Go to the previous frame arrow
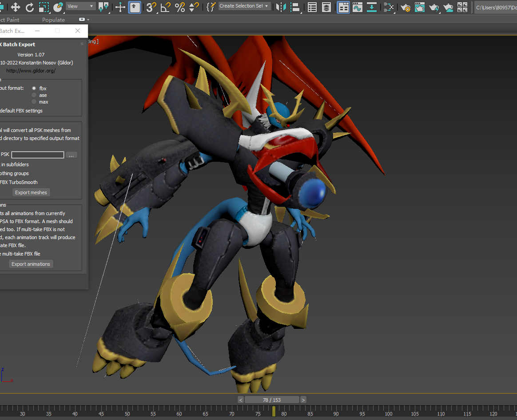 coord(241,400)
